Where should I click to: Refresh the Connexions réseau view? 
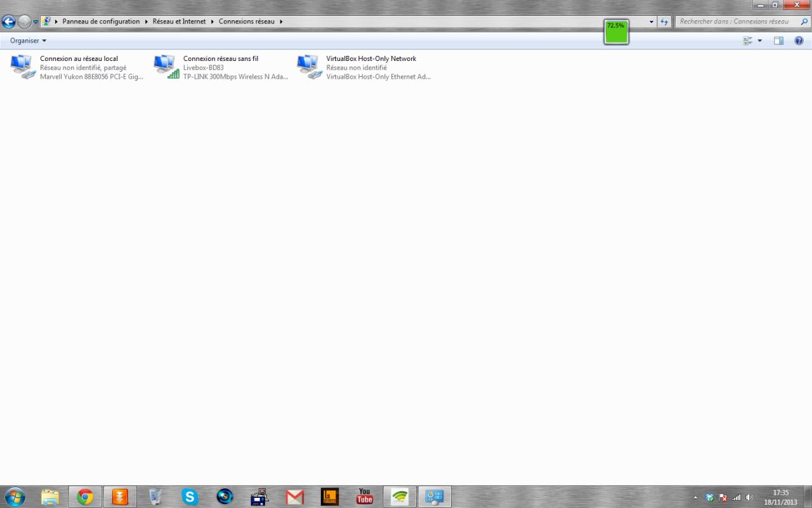(664, 22)
